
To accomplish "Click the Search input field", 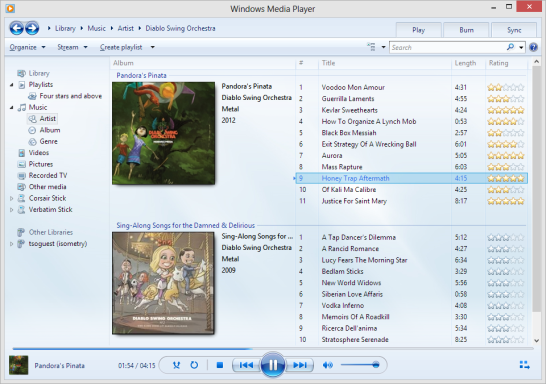I will point(447,47).
